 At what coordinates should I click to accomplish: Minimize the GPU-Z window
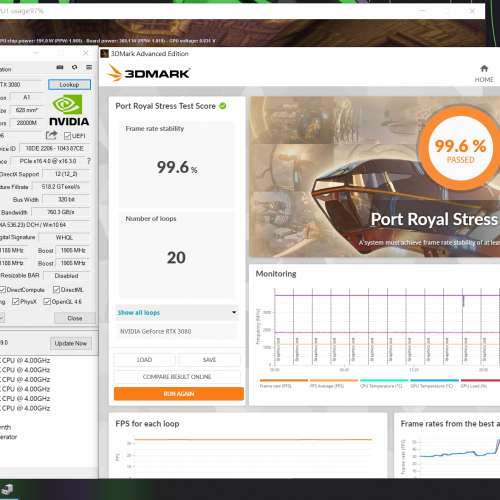click(36, 53)
